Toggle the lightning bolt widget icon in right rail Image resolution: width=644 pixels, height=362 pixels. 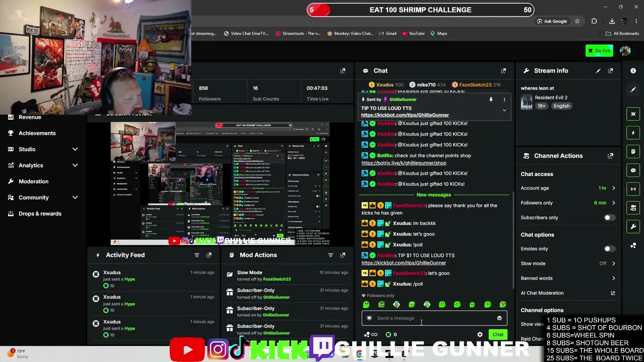[633, 133]
